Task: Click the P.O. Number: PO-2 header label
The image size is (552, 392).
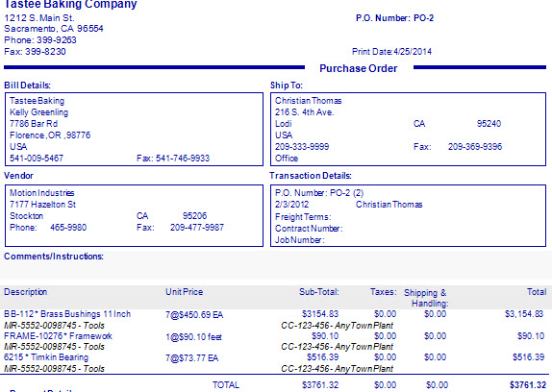Action: [394, 18]
